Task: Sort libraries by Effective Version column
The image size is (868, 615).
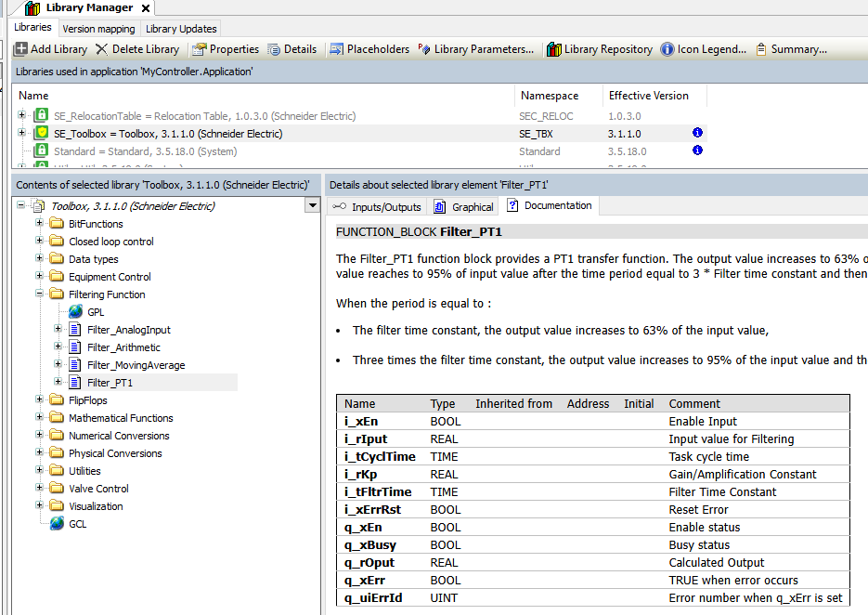Action: pos(649,96)
